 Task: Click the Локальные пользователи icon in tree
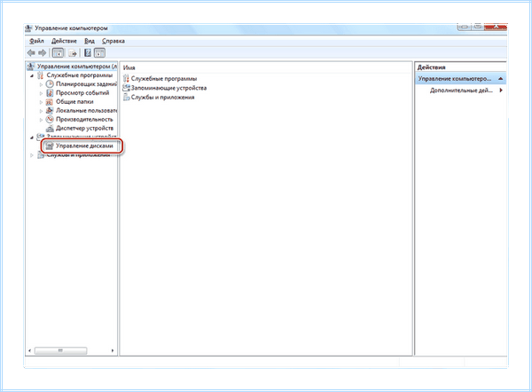tap(50, 110)
